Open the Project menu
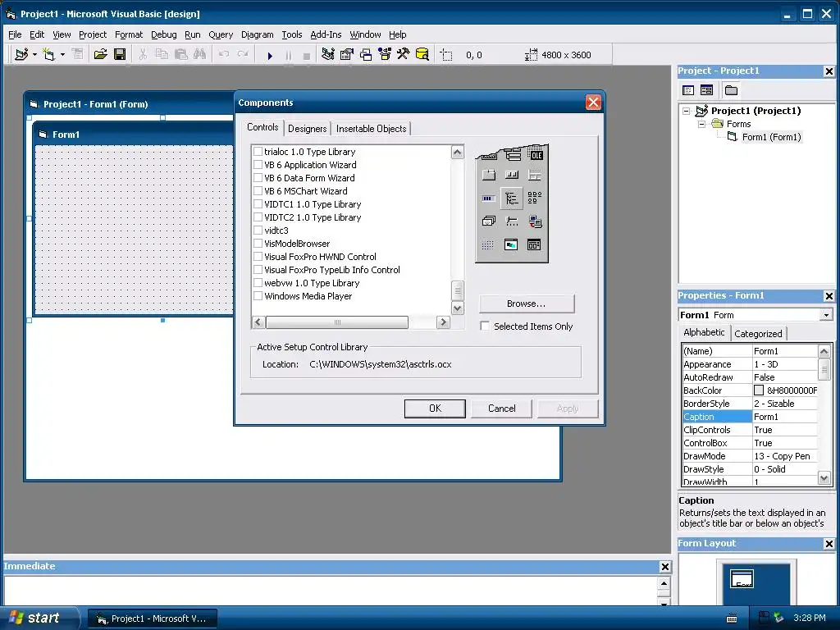The width and height of the screenshot is (840, 630). coord(93,34)
